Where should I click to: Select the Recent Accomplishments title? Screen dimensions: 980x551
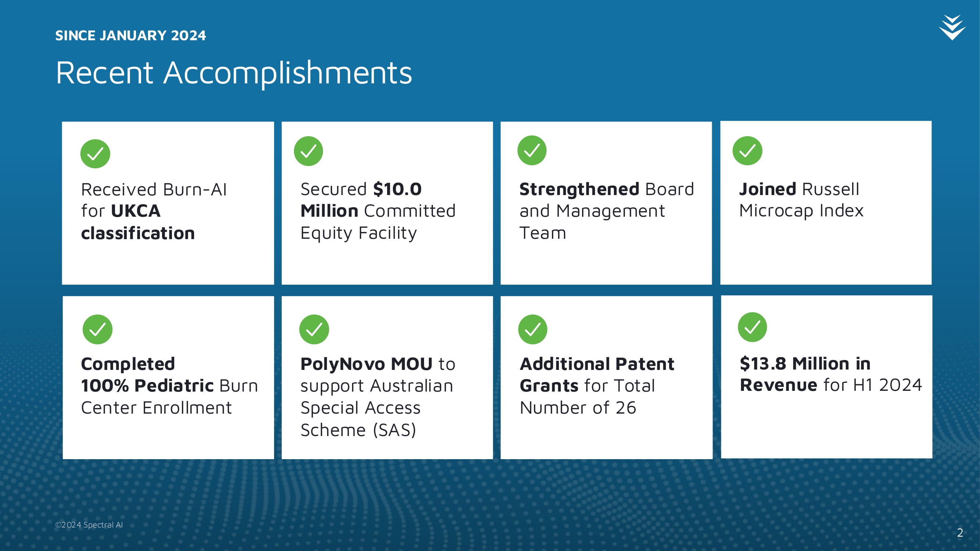pos(234,73)
